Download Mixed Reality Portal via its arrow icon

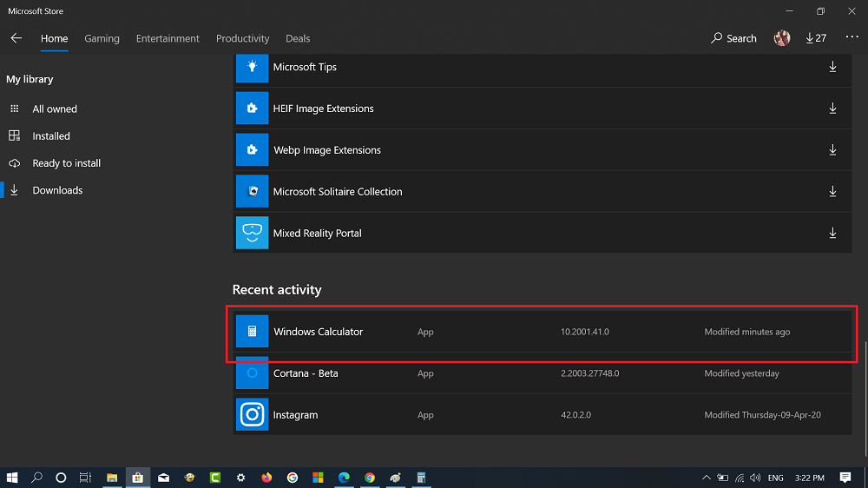click(x=832, y=234)
